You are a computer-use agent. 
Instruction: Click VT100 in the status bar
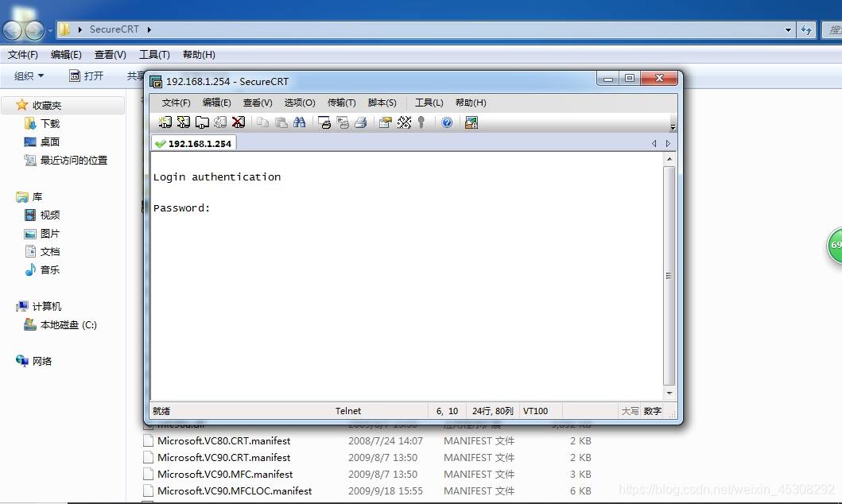pyautogui.click(x=535, y=411)
